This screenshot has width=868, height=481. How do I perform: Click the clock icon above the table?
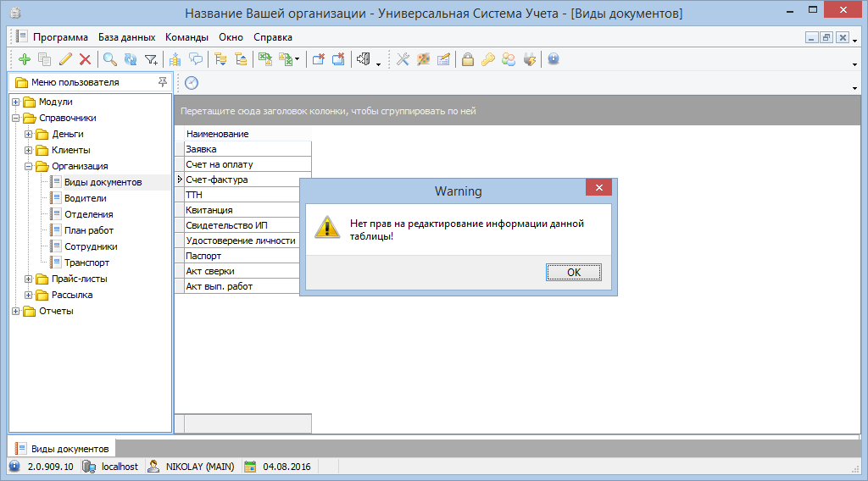pyautogui.click(x=192, y=82)
